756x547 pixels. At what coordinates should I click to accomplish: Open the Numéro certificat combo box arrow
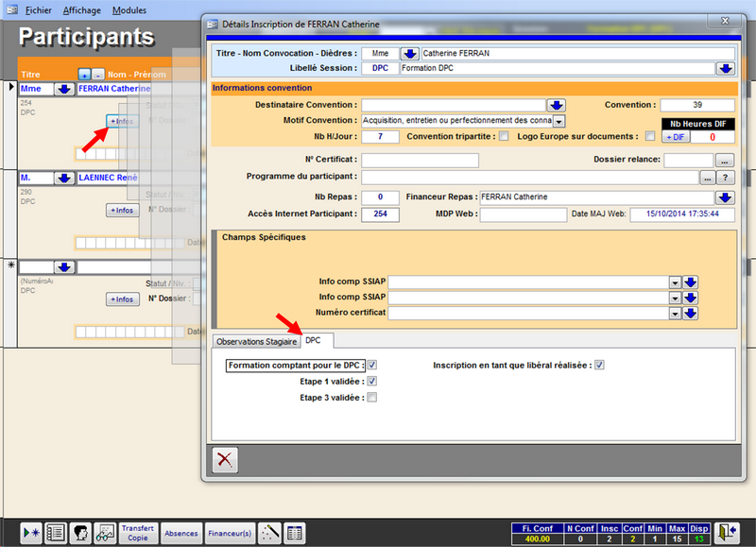point(675,313)
